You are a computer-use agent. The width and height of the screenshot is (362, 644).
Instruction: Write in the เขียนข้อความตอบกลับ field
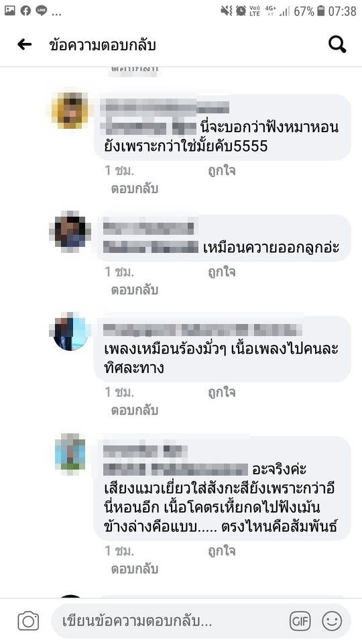tap(170, 621)
